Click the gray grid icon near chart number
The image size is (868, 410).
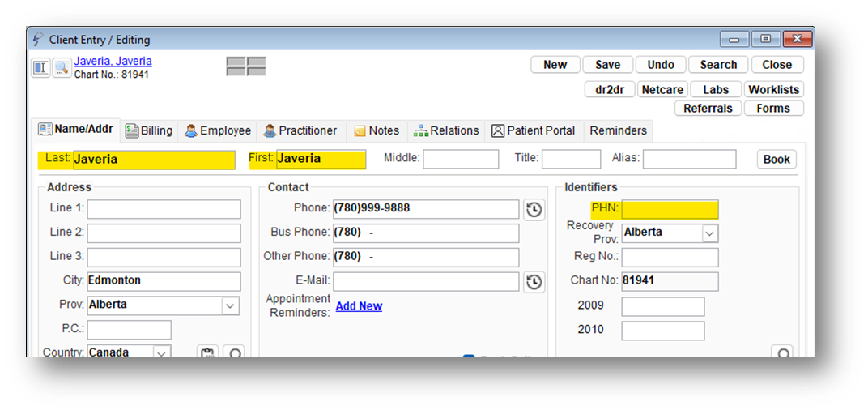[x=246, y=66]
